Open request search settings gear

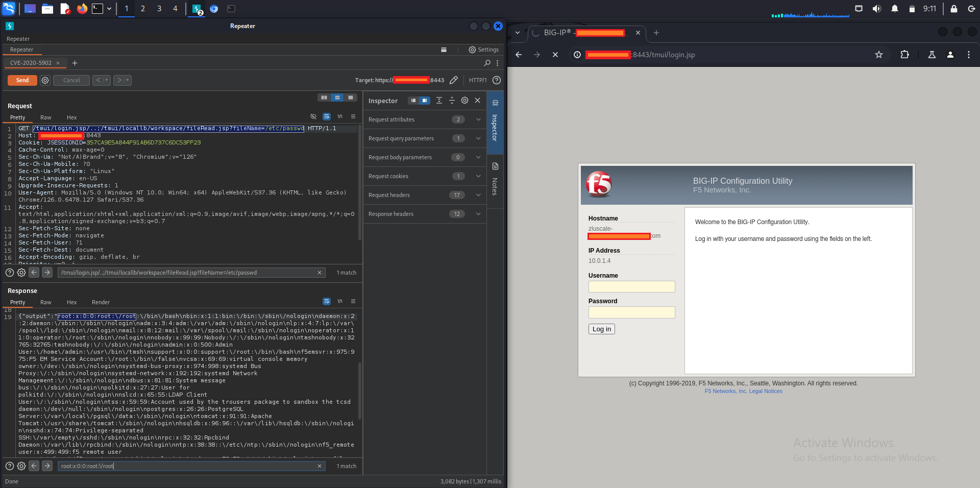pos(21,273)
